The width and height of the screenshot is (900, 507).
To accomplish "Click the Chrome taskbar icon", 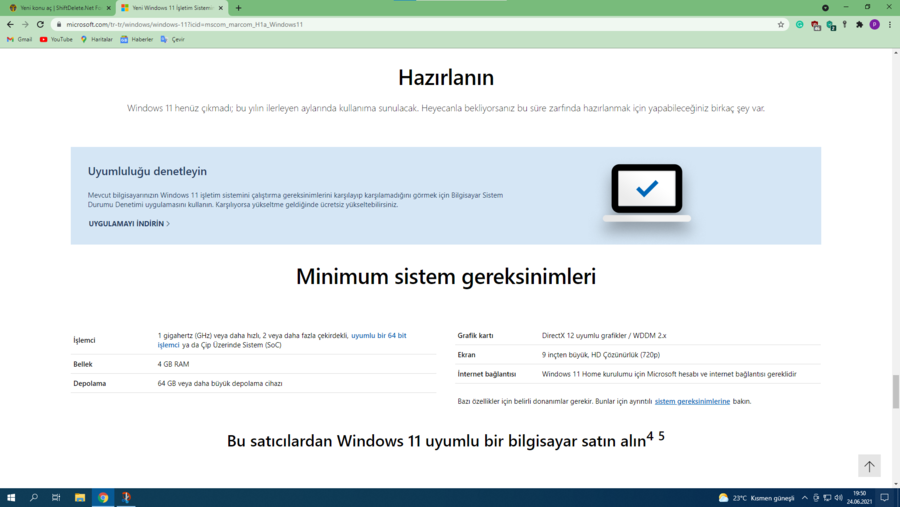I will coord(103,498).
